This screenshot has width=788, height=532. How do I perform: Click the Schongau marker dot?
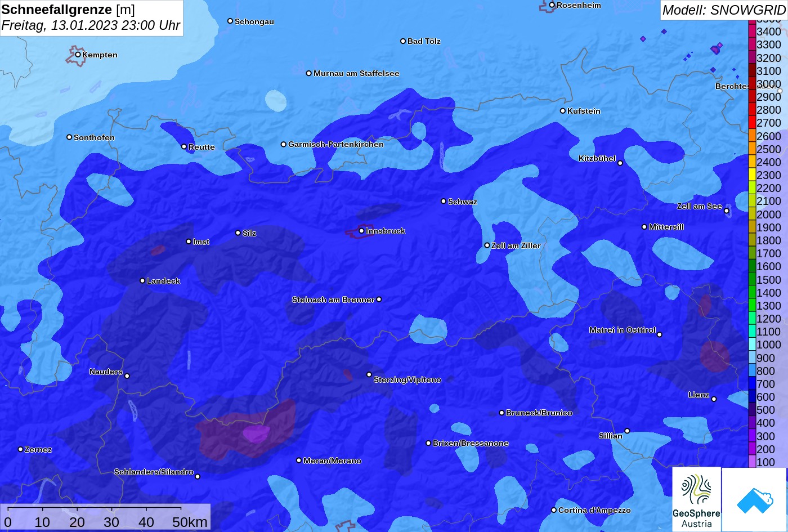[x=230, y=21]
